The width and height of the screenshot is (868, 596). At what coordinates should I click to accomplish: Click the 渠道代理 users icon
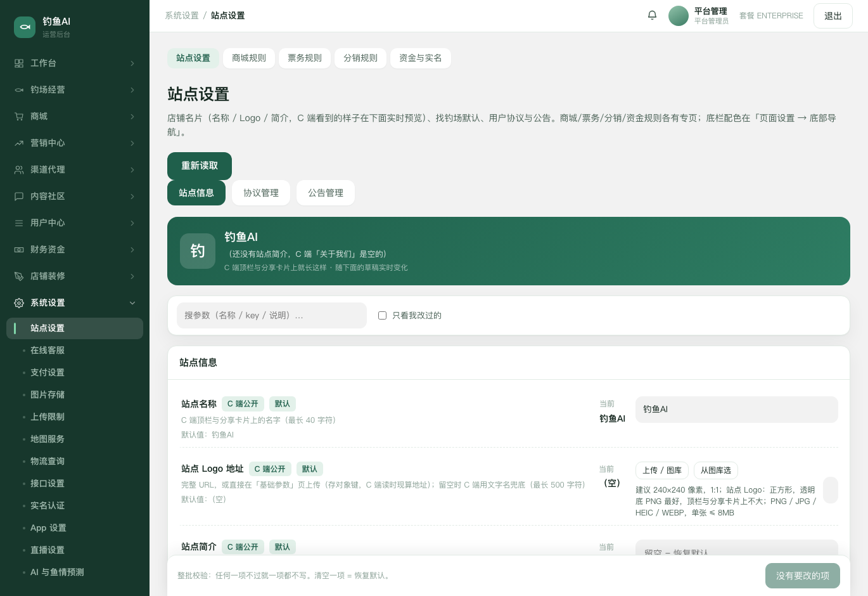(x=19, y=170)
